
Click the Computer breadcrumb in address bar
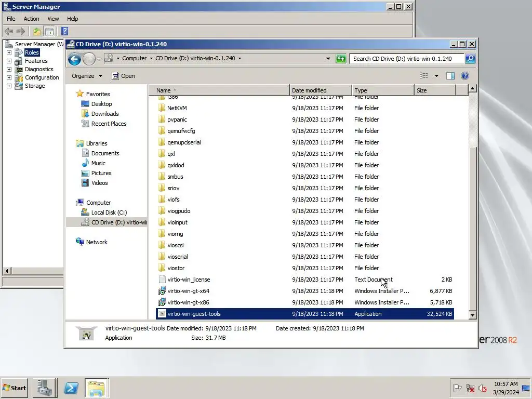(x=135, y=58)
